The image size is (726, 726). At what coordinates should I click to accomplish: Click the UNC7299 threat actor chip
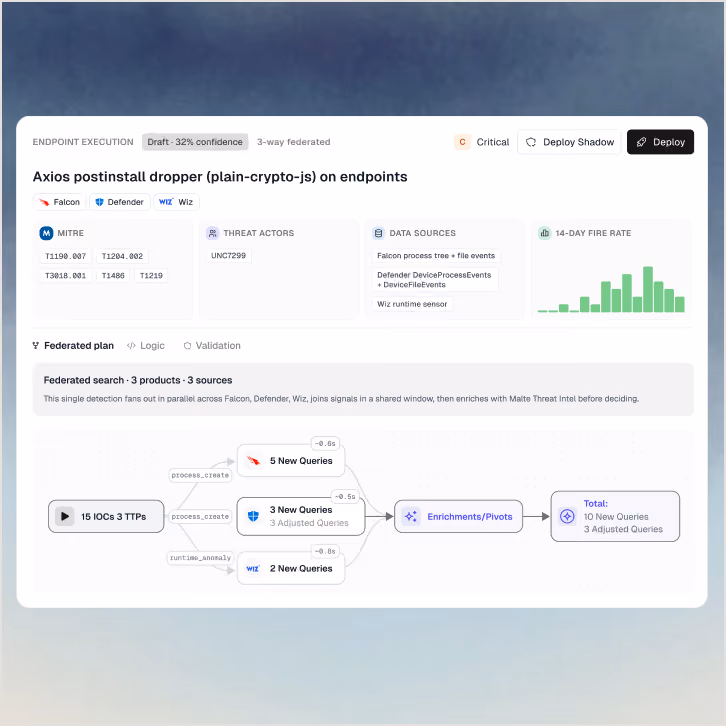[x=228, y=256]
